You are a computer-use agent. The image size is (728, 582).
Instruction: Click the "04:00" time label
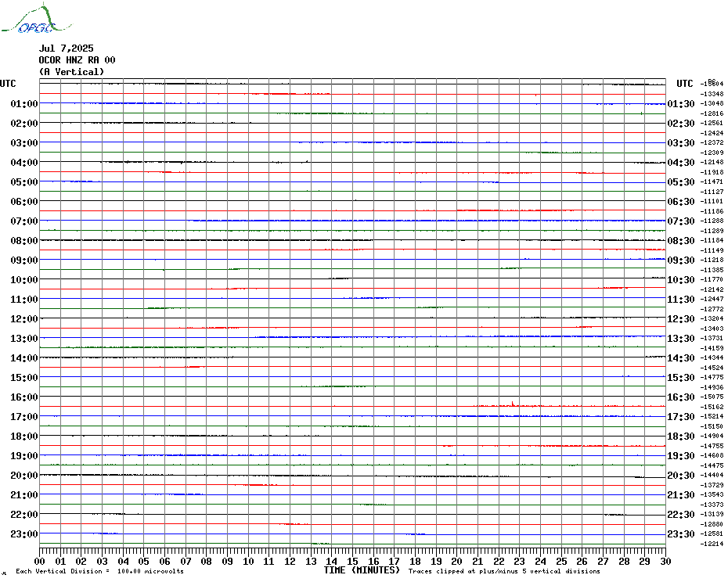(24, 163)
